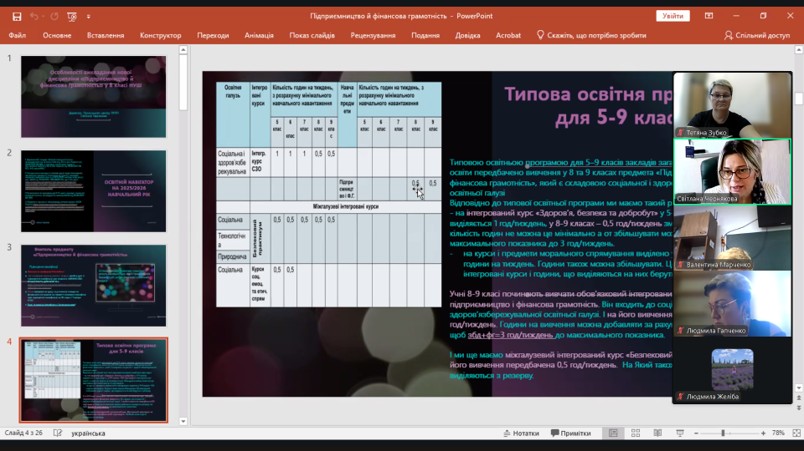Expand Customize Quick Access Toolbar dropdown
This screenshot has width=804, height=451.
coord(88,16)
